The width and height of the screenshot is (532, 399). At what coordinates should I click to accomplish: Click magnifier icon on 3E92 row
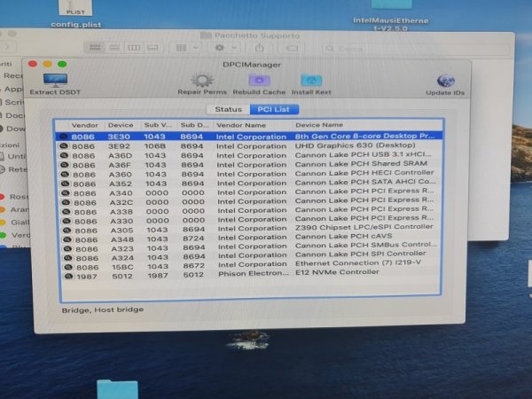(x=64, y=146)
